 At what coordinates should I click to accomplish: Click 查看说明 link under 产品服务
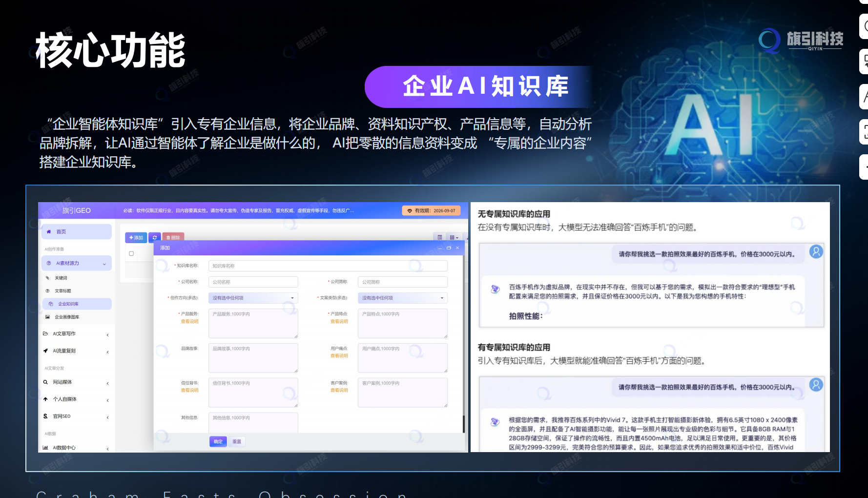[x=189, y=321]
